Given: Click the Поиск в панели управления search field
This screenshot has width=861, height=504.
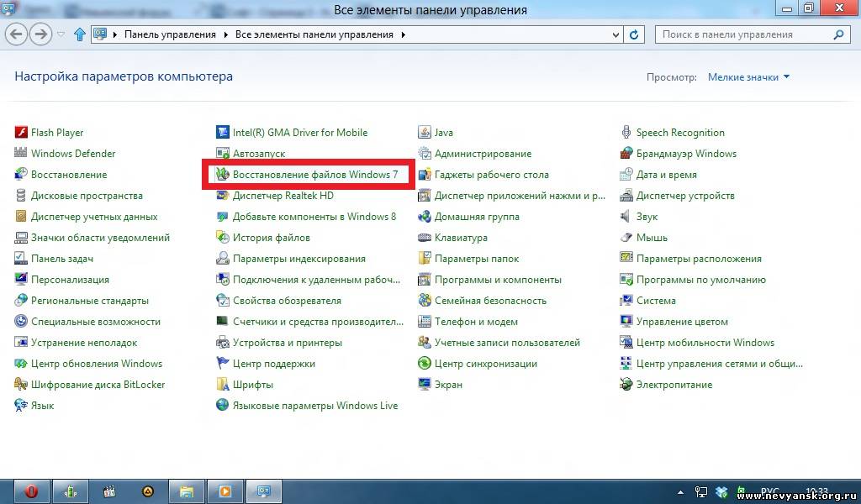Looking at the screenshot, I should pyautogui.click(x=753, y=34).
